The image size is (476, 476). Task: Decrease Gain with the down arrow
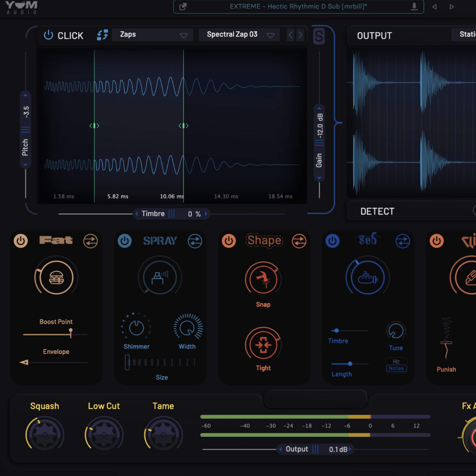(319, 178)
